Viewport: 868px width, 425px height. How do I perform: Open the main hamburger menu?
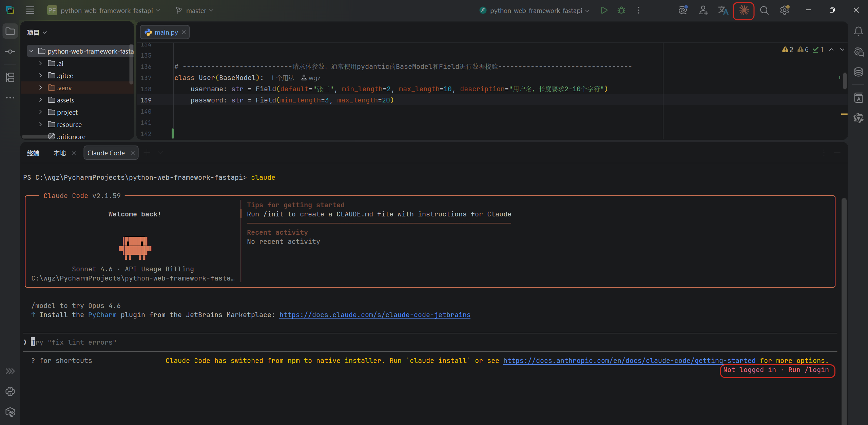coord(30,10)
